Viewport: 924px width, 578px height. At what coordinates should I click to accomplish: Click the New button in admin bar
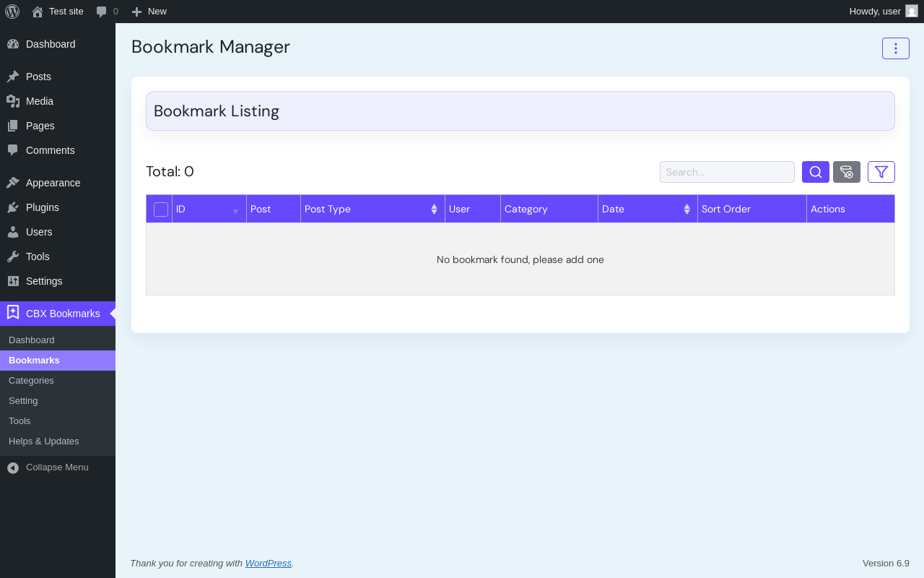[149, 12]
